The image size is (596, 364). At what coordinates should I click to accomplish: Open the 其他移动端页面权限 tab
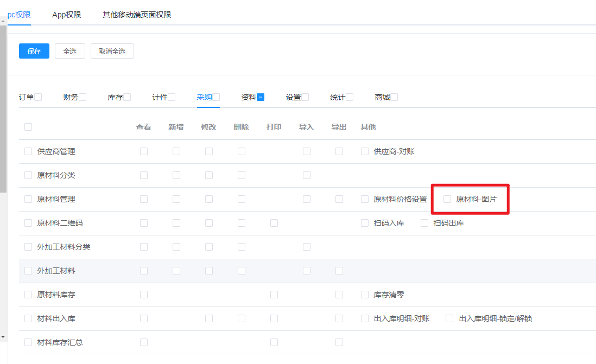(137, 15)
